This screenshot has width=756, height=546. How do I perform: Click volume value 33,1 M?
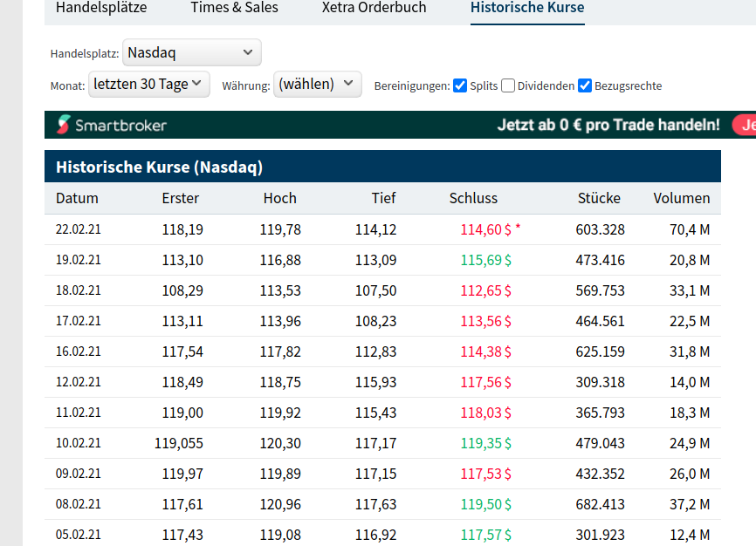point(690,290)
